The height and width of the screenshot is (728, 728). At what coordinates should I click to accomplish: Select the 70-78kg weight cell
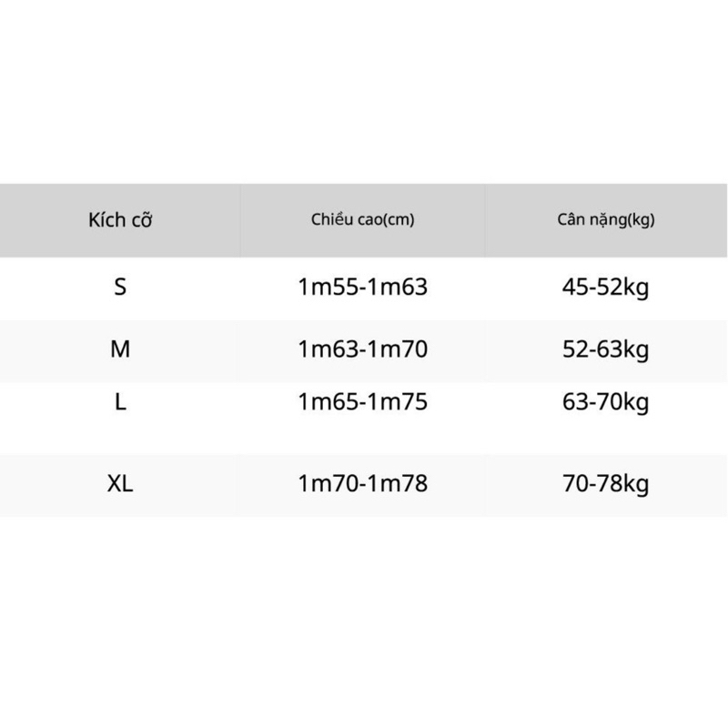coord(606,484)
